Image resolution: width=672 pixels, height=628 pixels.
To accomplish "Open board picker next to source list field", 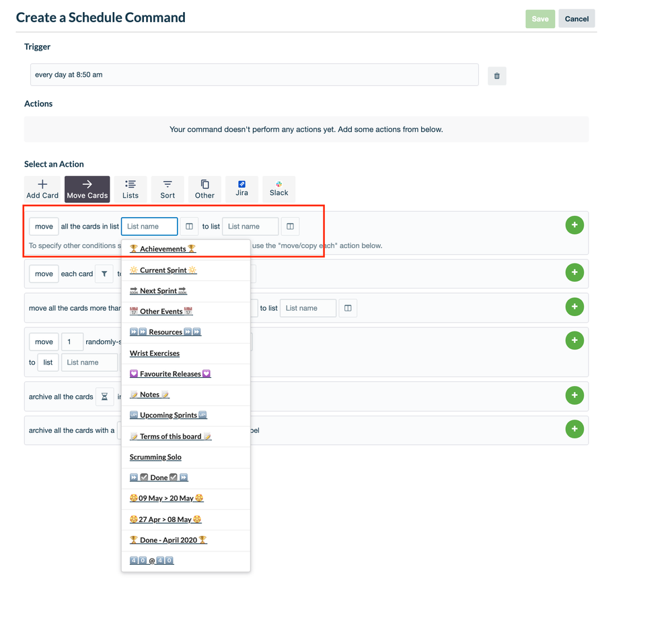I will (x=189, y=226).
